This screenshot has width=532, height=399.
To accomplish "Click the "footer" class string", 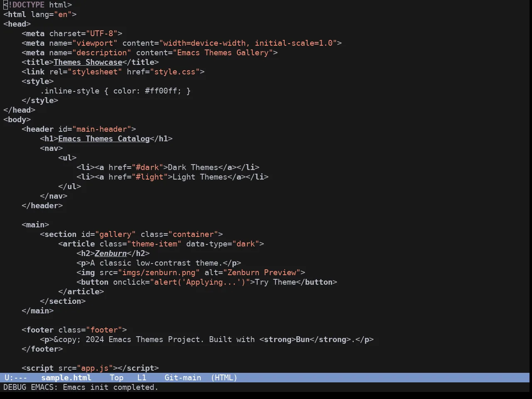I will click(x=104, y=330).
